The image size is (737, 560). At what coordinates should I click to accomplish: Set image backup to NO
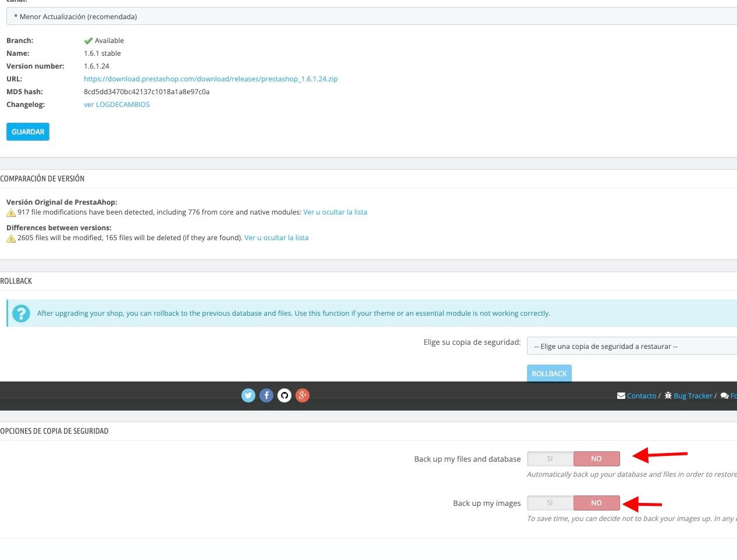(596, 503)
